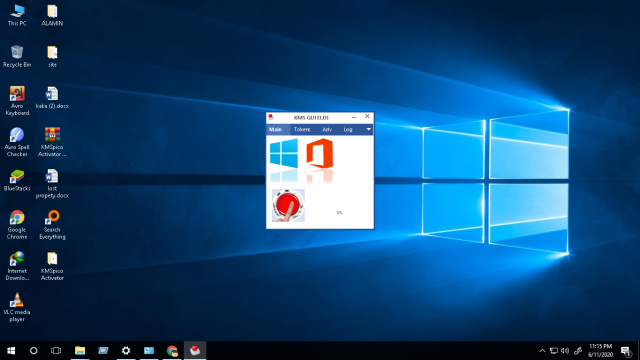Select the Search Everything shortcut
This screenshot has height=360, width=640.
[x=52, y=225]
